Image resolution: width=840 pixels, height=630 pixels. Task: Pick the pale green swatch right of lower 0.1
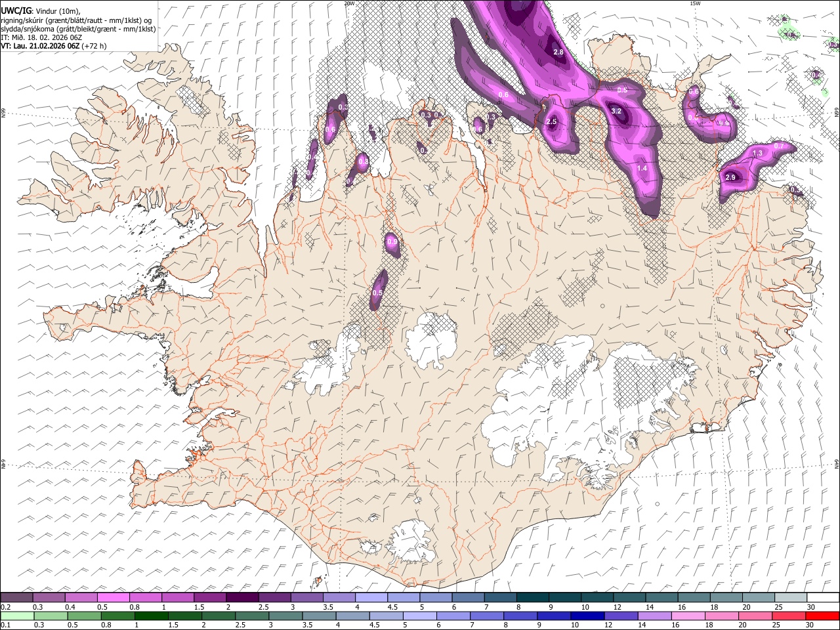[x=17, y=616]
